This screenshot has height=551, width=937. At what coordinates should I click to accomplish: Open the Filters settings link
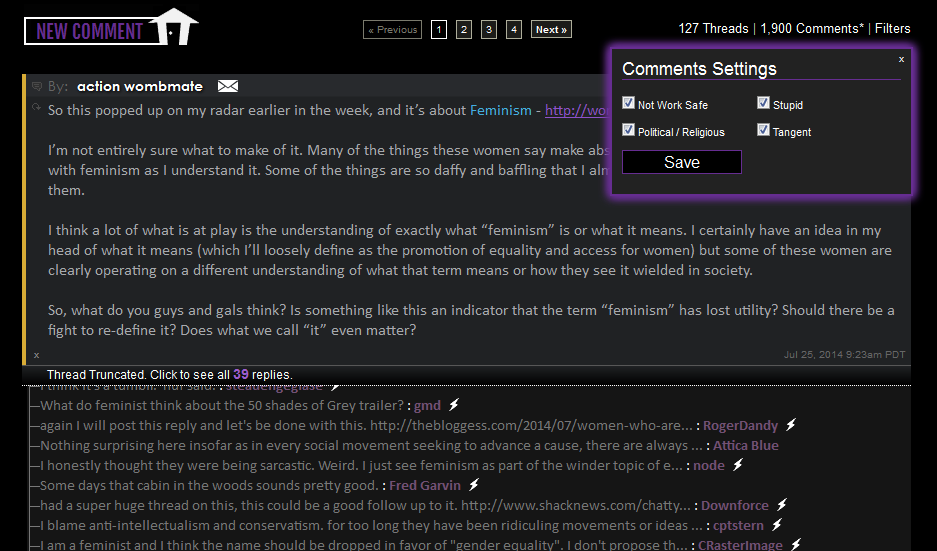coord(893,29)
